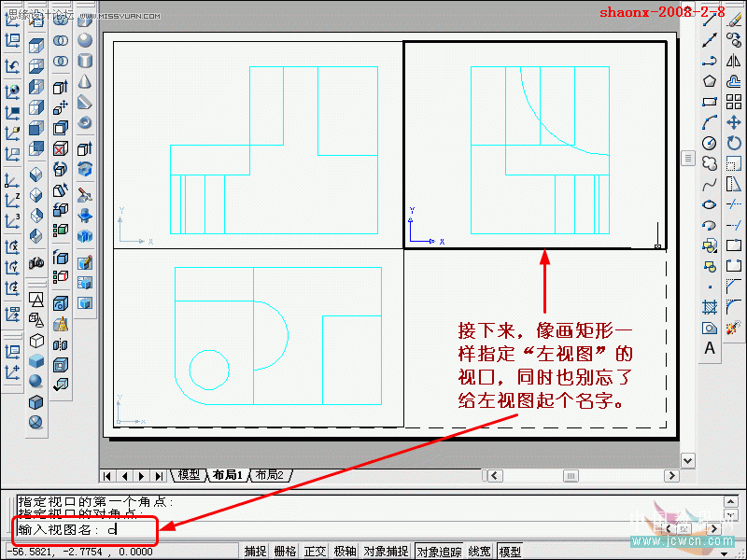
Task: Select the Rectangle draw tool
Action: 710,102
